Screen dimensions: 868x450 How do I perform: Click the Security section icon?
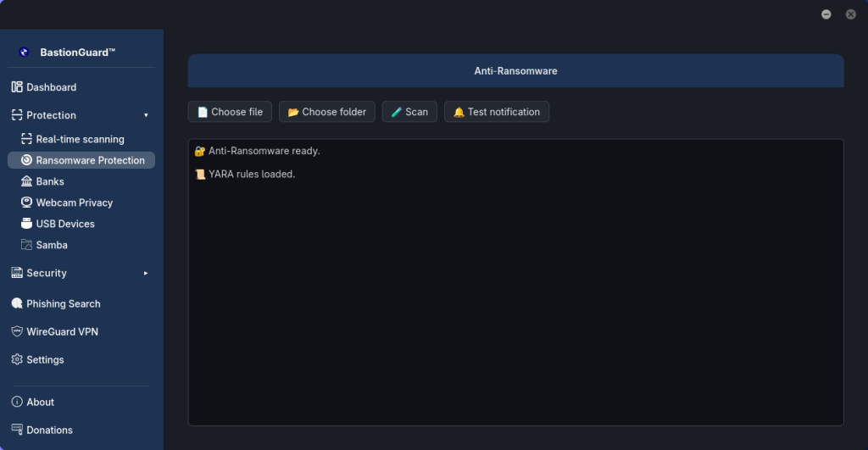pos(17,272)
